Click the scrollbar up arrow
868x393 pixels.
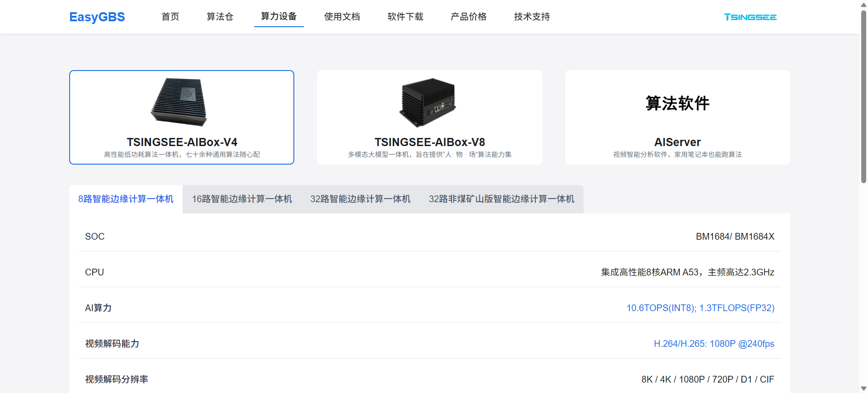(x=863, y=4)
